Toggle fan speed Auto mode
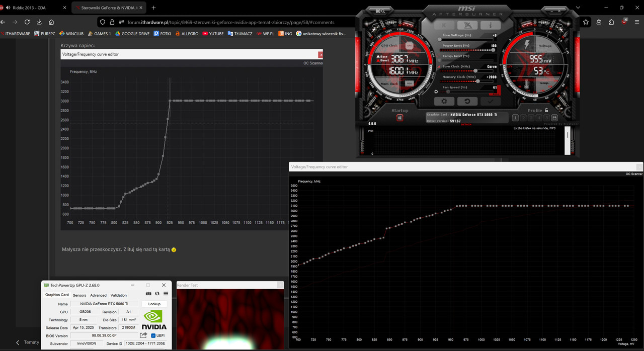Viewport: 644px width, 351px height. (495, 94)
